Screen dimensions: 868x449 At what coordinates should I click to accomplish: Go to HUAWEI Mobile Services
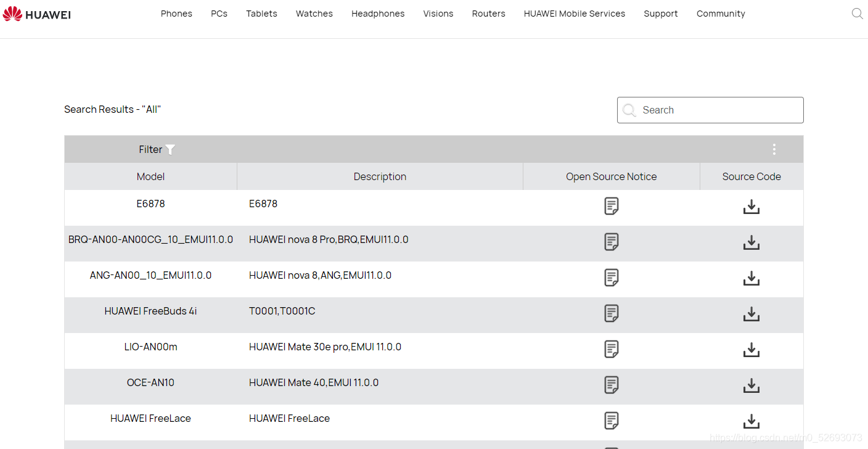(x=575, y=14)
